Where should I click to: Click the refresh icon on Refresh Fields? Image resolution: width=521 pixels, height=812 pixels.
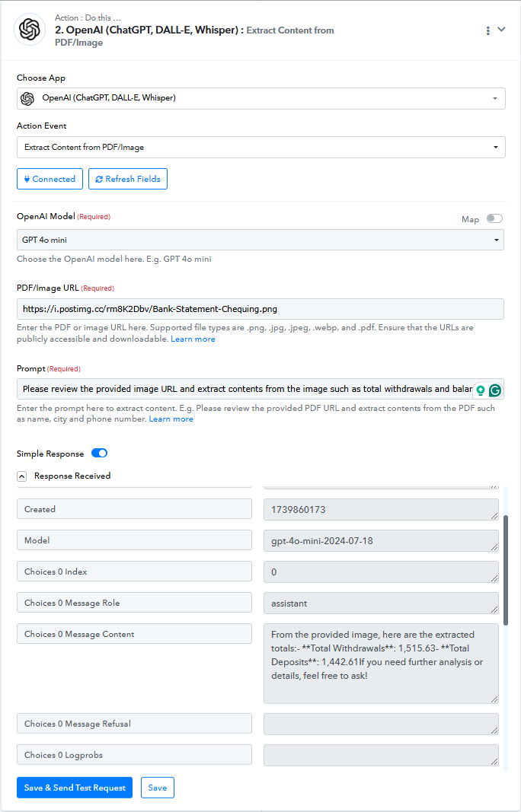[99, 179]
